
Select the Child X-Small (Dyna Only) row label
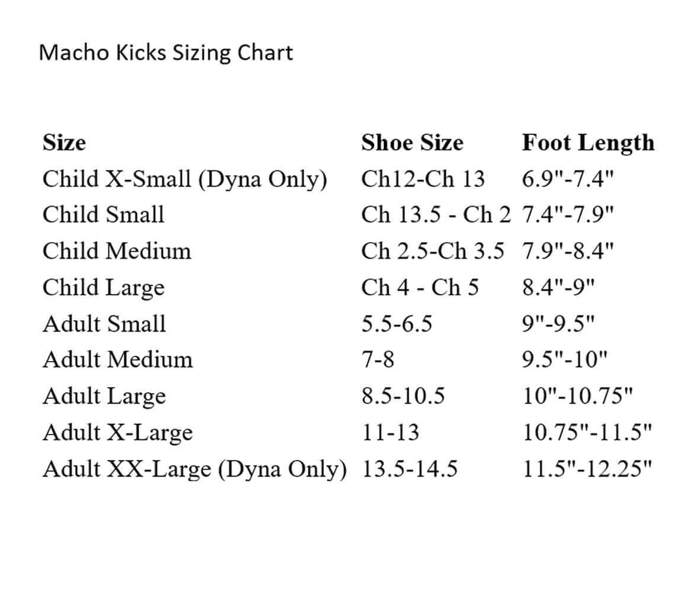coord(185,179)
